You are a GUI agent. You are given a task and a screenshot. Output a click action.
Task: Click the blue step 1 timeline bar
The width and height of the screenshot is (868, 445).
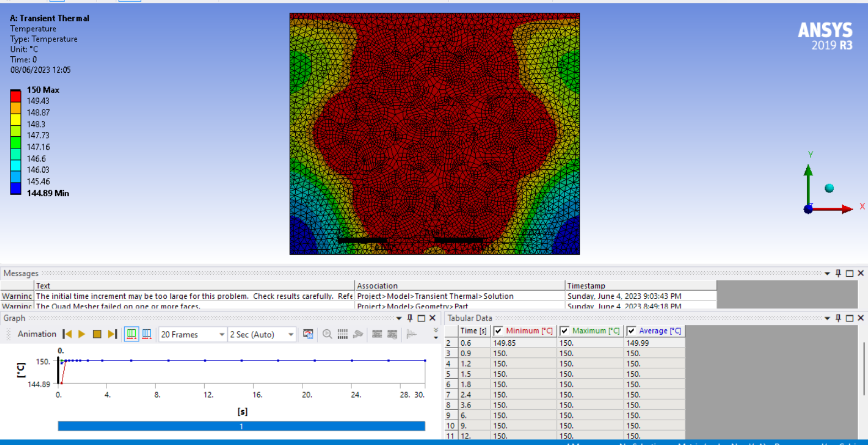(x=241, y=426)
